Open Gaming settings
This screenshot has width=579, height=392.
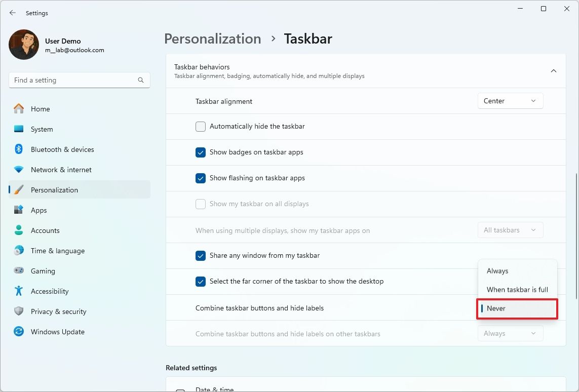43,271
